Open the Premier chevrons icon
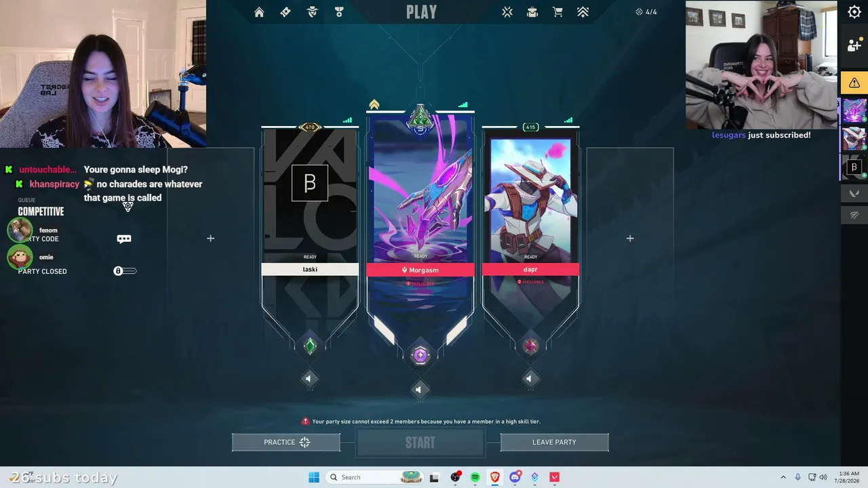The width and height of the screenshot is (868, 488). coord(583,12)
